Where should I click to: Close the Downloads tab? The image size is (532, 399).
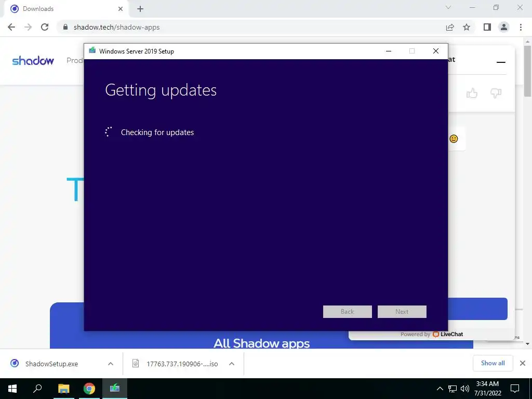coord(121,9)
